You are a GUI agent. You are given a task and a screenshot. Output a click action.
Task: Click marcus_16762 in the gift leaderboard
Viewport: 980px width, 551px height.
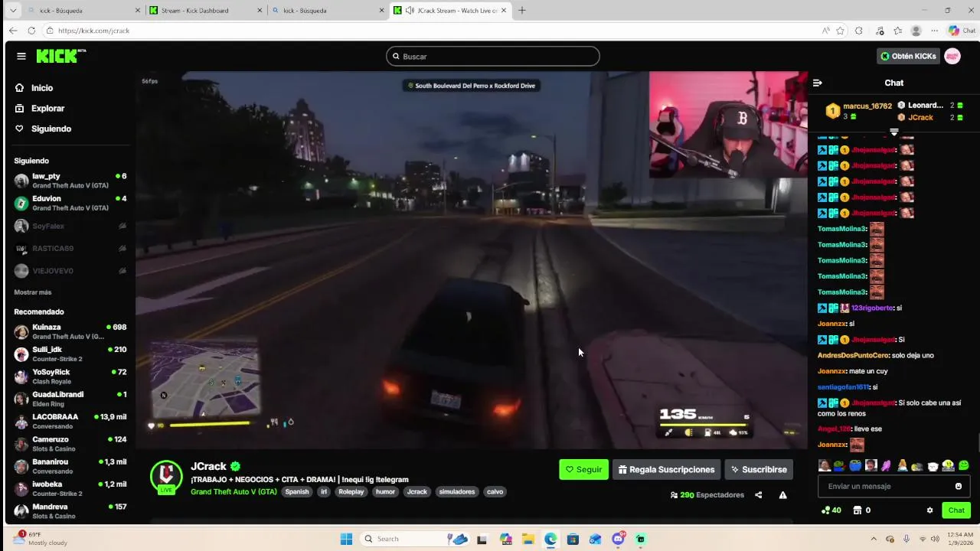pos(867,106)
